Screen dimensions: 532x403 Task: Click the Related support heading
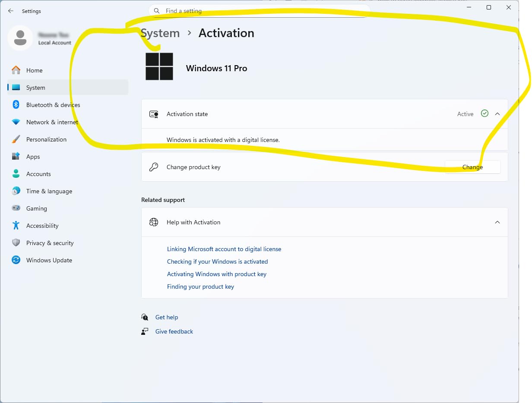163,200
